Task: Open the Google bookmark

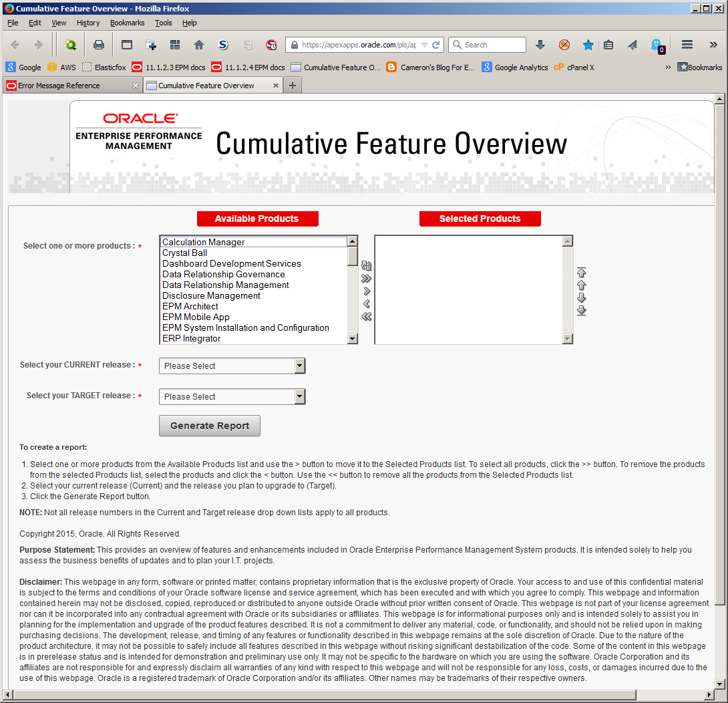Action: 23,67
